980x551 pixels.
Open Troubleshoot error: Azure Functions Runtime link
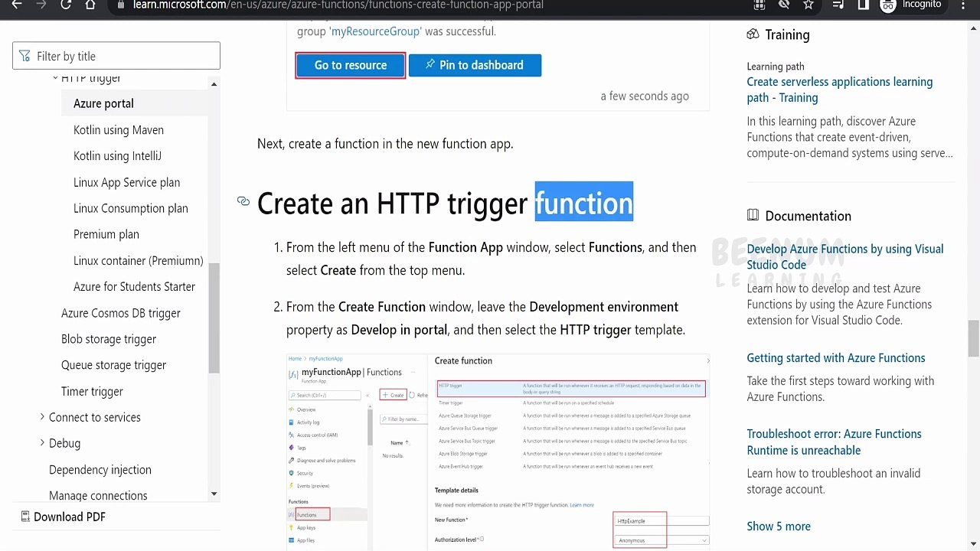pos(834,442)
